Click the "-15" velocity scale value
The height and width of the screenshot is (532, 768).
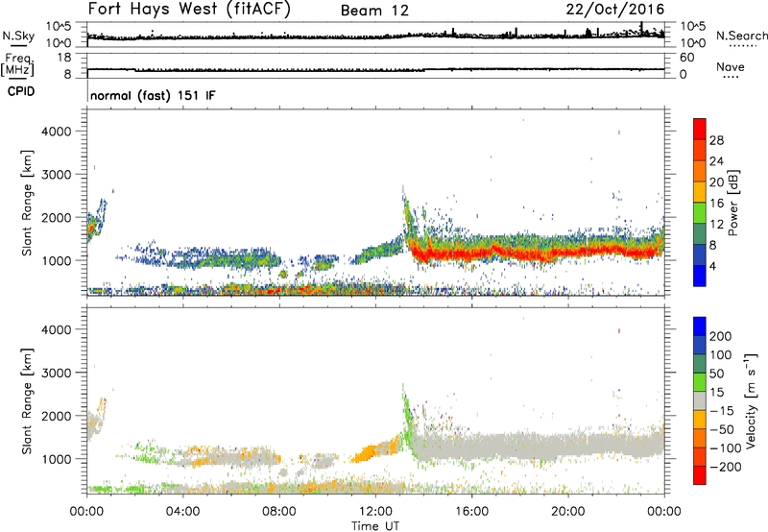pyautogui.click(x=722, y=410)
